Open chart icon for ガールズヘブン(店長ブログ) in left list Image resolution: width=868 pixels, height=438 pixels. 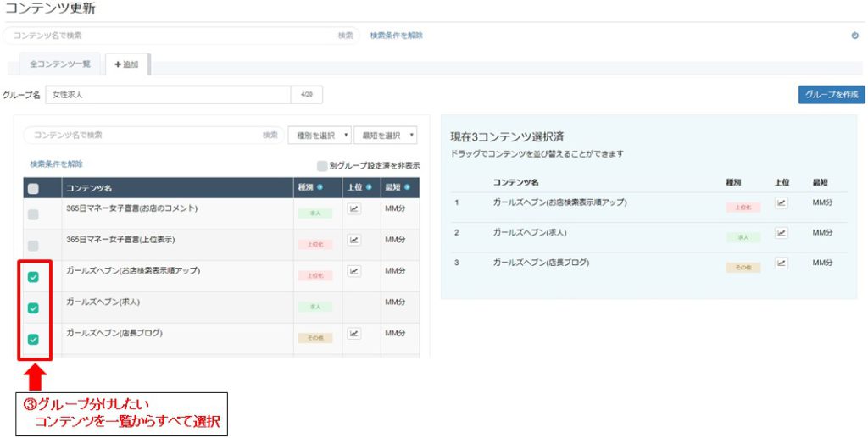354,334
